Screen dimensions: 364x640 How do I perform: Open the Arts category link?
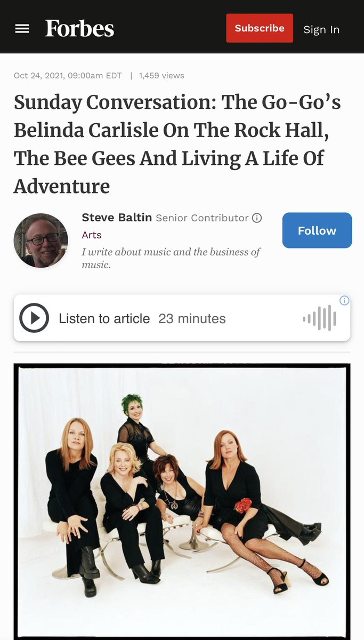tap(92, 235)
